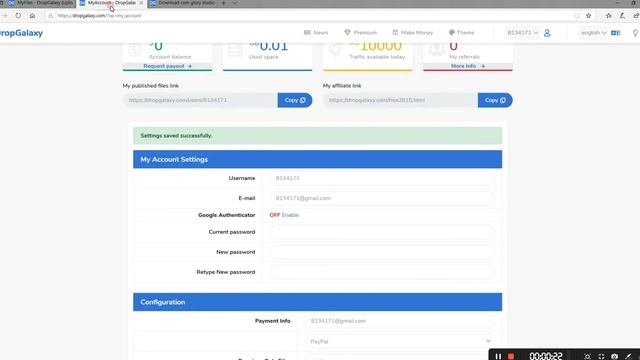
Task: Click the recorder webcam target icon
Action: pyautogui.click(x=587, y=356)
